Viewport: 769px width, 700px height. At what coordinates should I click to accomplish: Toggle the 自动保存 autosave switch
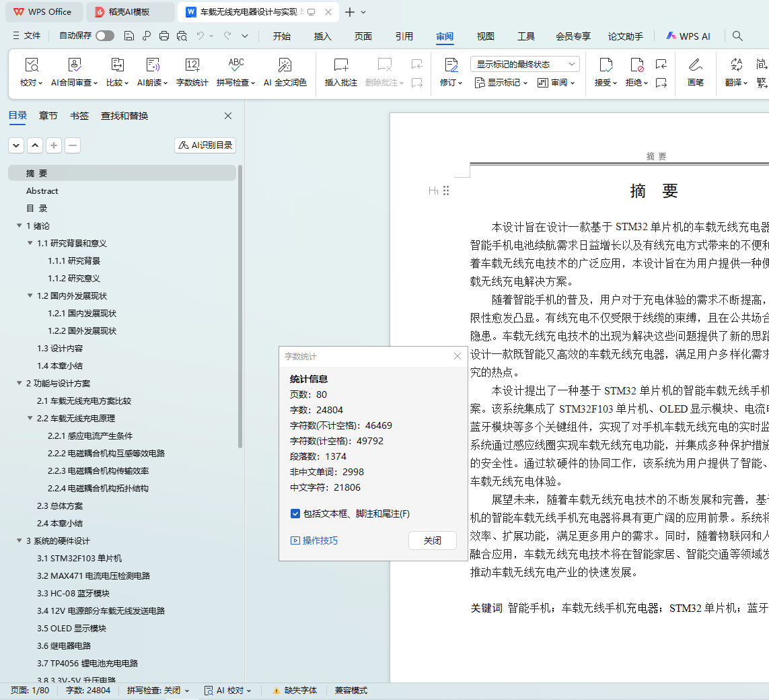tap(104, 36)
